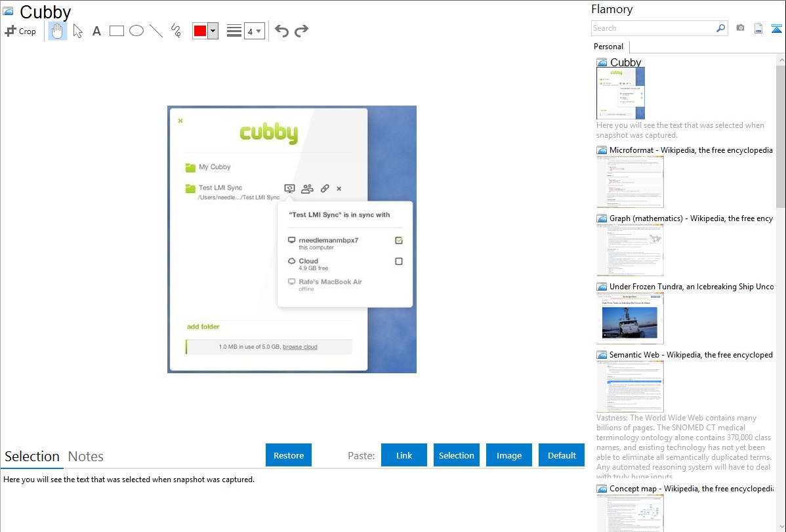The width and height of the screenshot is (786, 532).
Task: Click the scroll up arrow in sidebar
Action: (781, 60)
